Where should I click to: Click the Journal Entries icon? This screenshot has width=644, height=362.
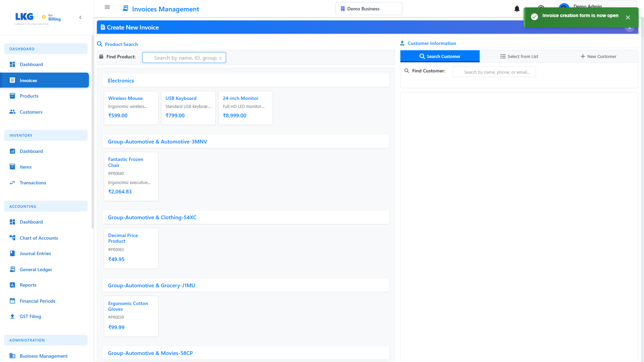point(12,253)
